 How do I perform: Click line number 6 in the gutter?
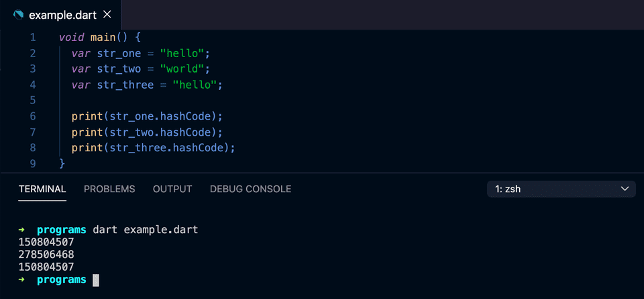point(33,116)
